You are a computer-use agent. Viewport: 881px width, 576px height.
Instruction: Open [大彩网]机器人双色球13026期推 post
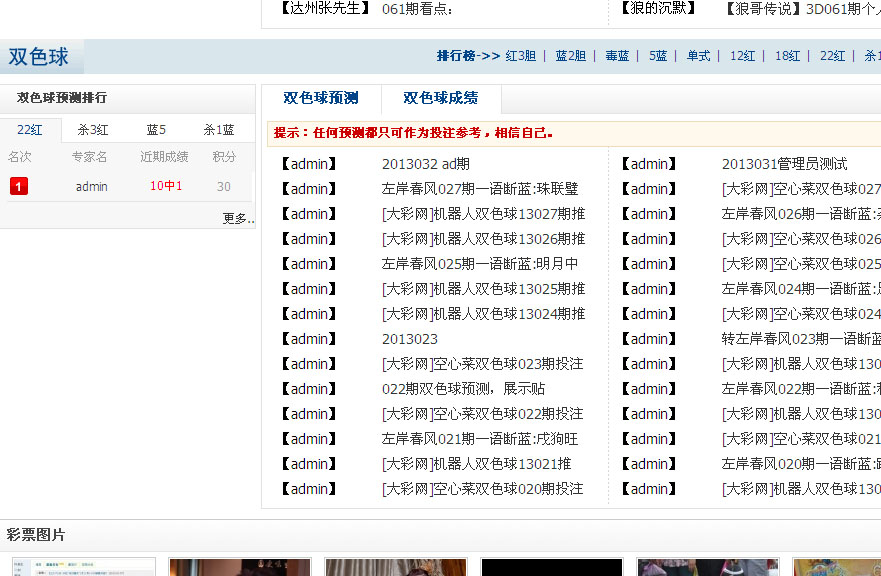click(483, 239)
